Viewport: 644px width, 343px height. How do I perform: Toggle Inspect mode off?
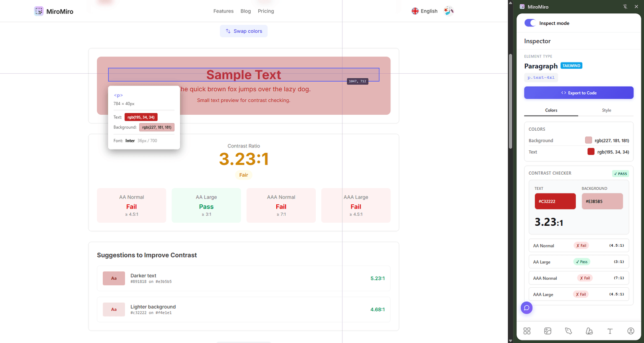pos(530,23)
